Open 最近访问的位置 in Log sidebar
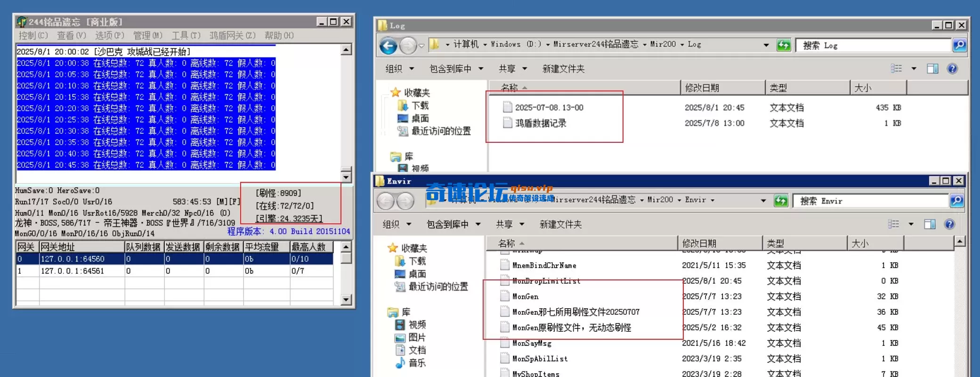 coord(434,131)
